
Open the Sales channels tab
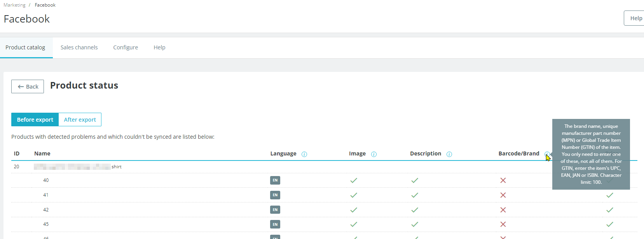click(x=79, y=47)
